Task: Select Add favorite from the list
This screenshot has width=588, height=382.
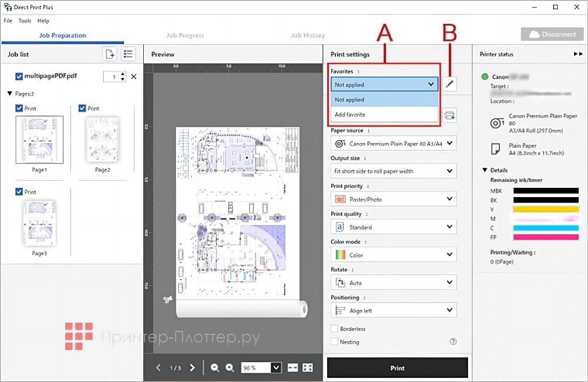Action: [350, 115]
